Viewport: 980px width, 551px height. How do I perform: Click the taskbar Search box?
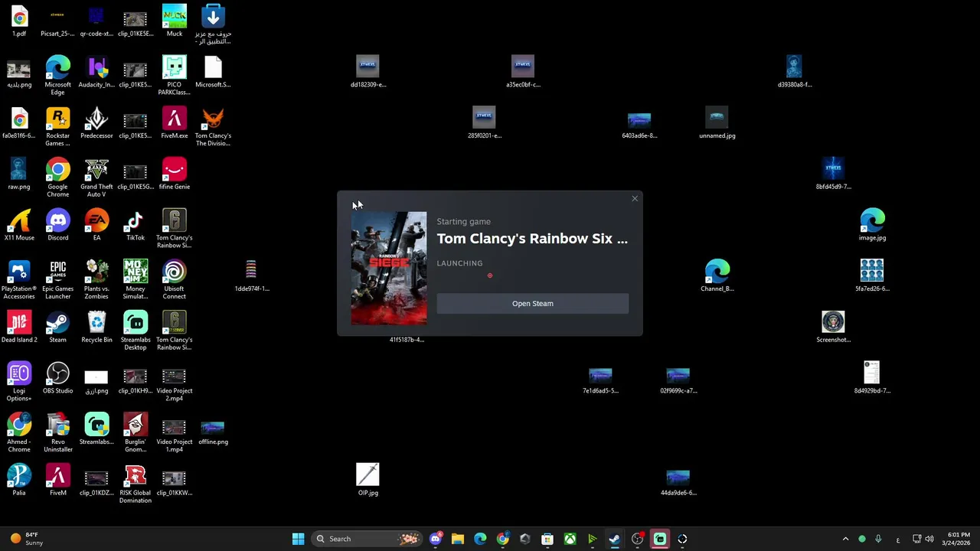[367, 539]
